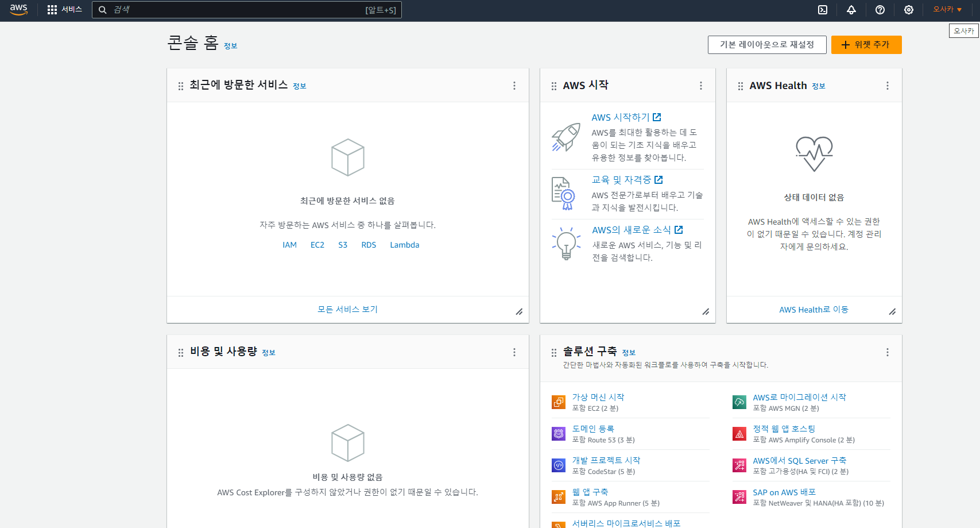Open the EC2 service link
The image size is (980, 528).
317,245
